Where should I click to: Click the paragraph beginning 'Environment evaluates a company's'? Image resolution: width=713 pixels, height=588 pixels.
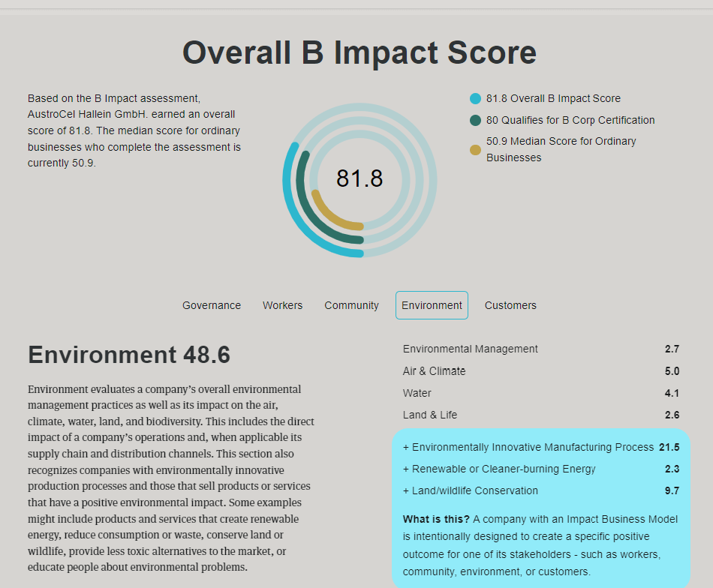click(171, 478)
